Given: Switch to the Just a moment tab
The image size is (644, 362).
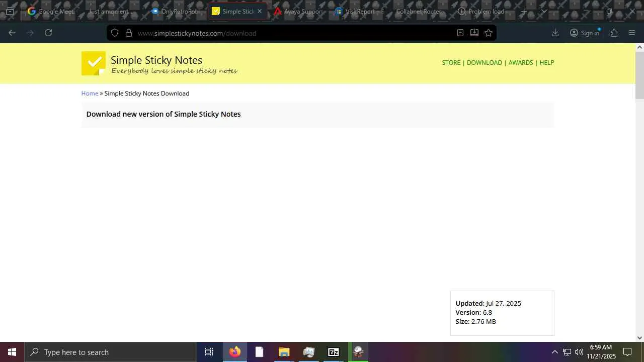Looking at the screenshot, I should [111, 11].
